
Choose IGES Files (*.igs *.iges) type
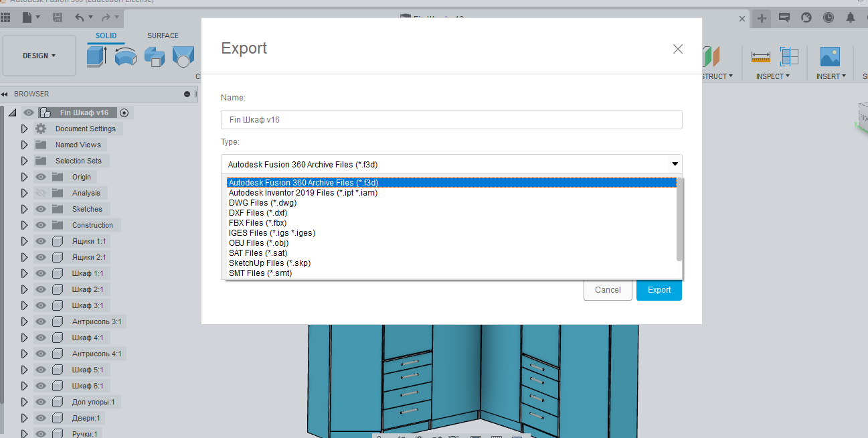coord(452,233)
